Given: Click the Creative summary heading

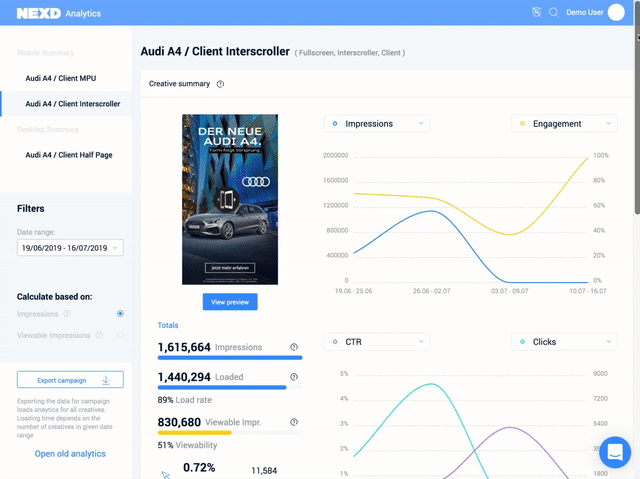Looking at the screenshot, I should pyautogui.click(x=179, y=84).
